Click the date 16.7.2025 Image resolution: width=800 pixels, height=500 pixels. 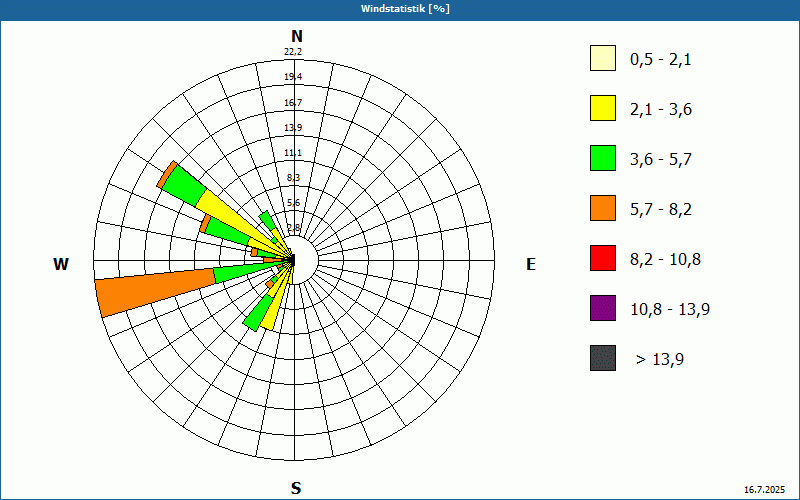(x=764, y=490)
